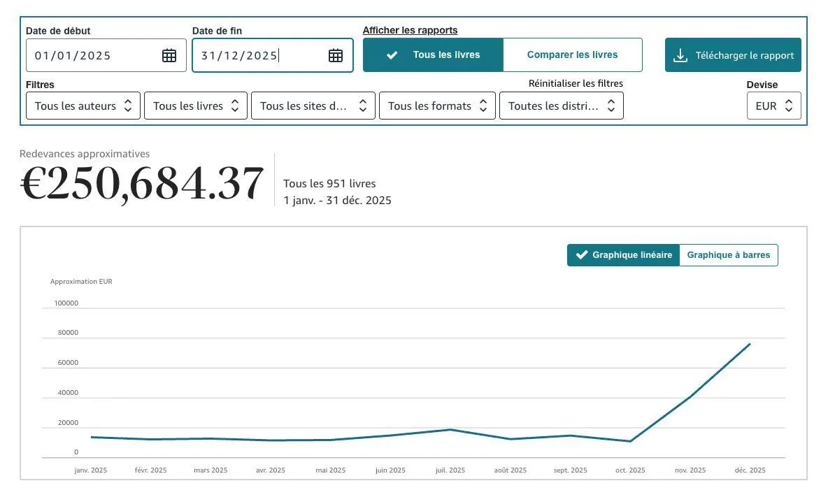Switch to Graphique à barres
Image resolution: width=835 pixels, height=504 pixels.
coord(729,255)
